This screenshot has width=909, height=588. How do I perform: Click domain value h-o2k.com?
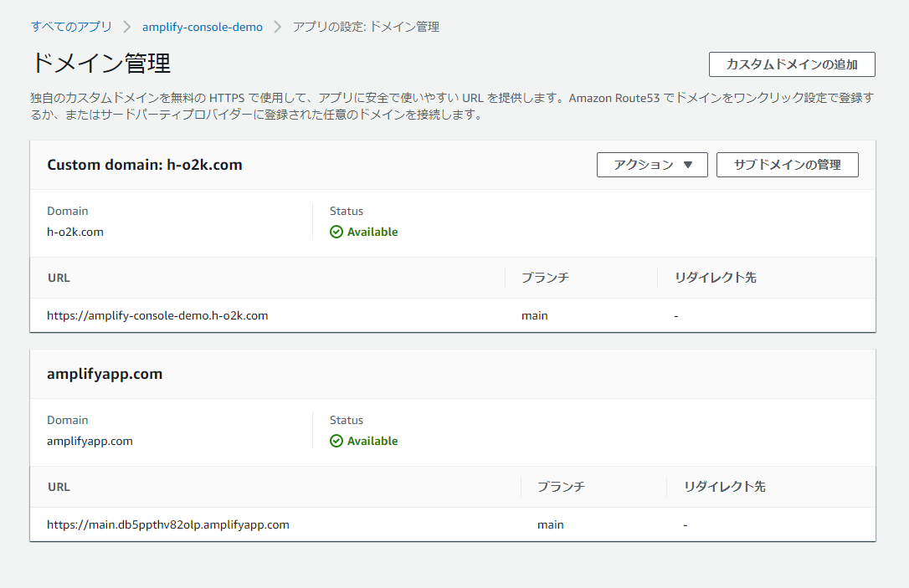coord(75,232)
